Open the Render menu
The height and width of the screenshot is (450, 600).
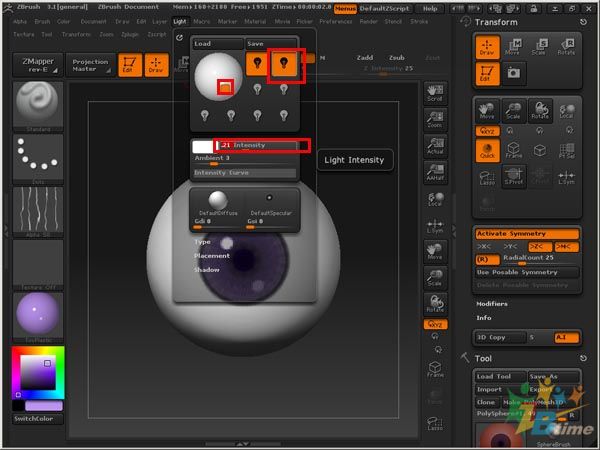pyautogui.click(x=368, y=21)
